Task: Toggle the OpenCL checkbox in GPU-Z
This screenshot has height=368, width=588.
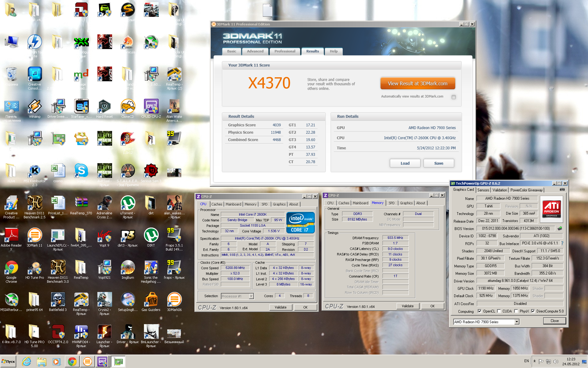Action: [480, 311]
